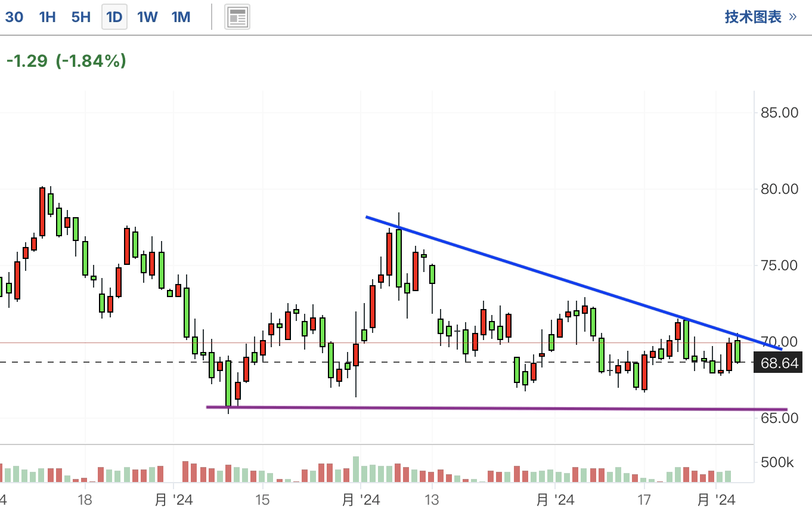
Task: Select the blue descending trendline
Action: click(574, 283)
